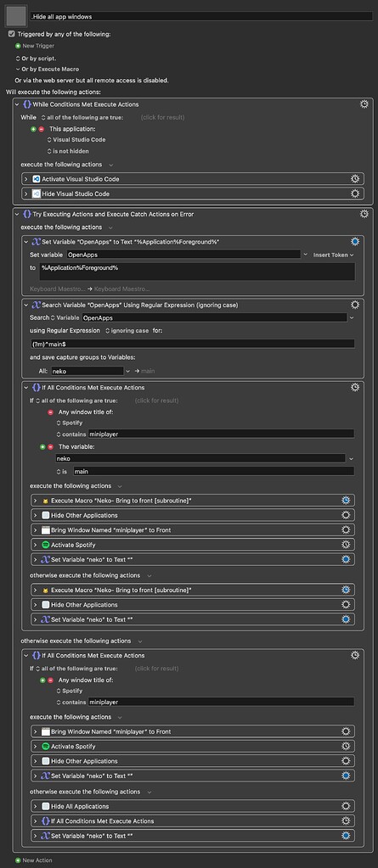Click gear icon on Activate Visual Studio Code action

[x=355, y=179]
